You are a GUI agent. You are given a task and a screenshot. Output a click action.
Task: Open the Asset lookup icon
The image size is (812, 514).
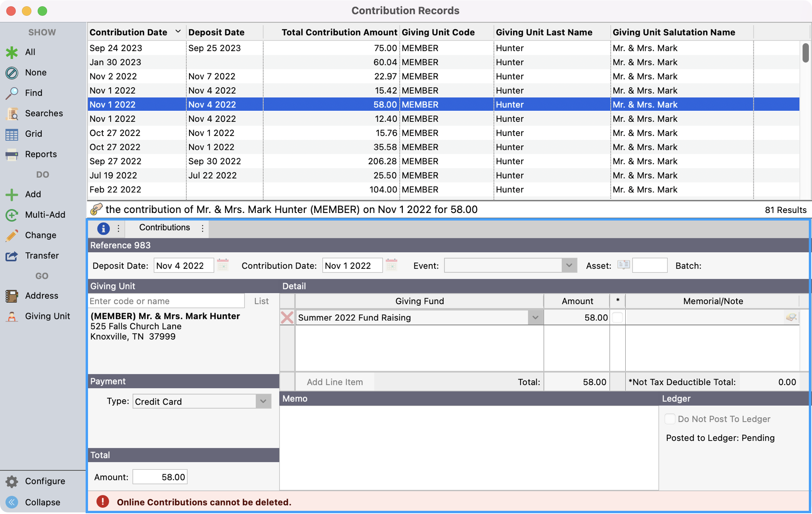[x=623, y=265]
